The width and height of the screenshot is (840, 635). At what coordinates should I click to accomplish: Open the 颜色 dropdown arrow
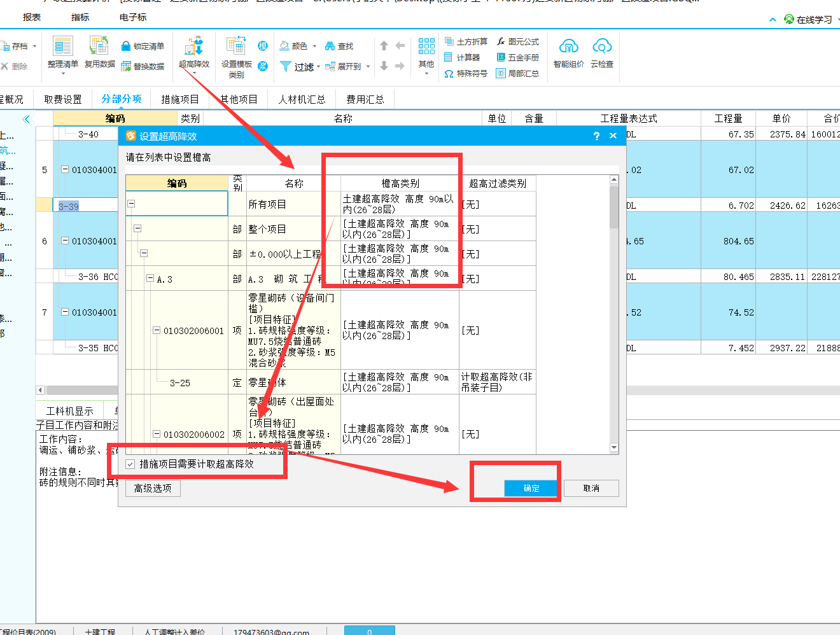point(314,46)
